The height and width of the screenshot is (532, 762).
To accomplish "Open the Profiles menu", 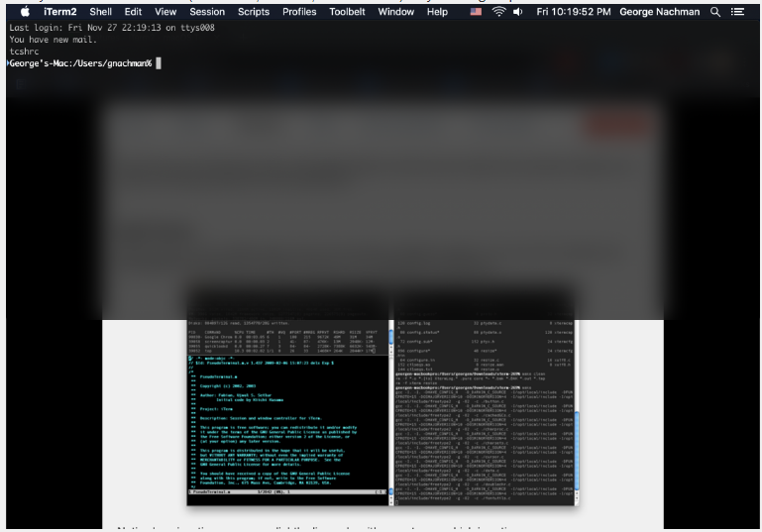I will pyautogui.click(x=299, y=12).
